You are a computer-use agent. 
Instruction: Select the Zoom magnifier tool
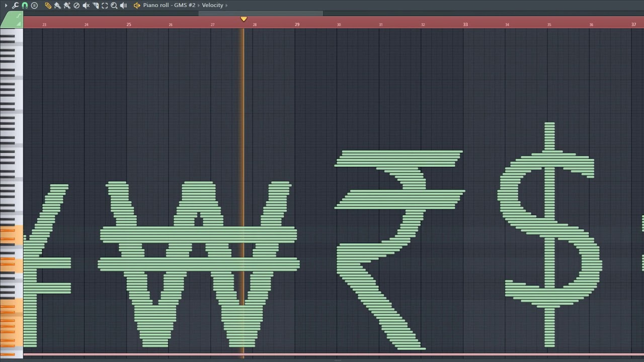point(114,5)
